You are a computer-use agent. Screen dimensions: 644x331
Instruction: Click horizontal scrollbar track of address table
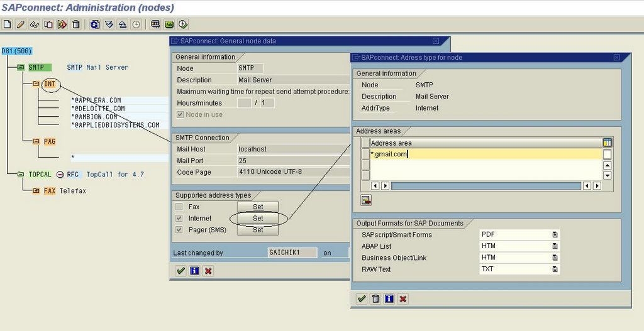click(x=486, y=186)
